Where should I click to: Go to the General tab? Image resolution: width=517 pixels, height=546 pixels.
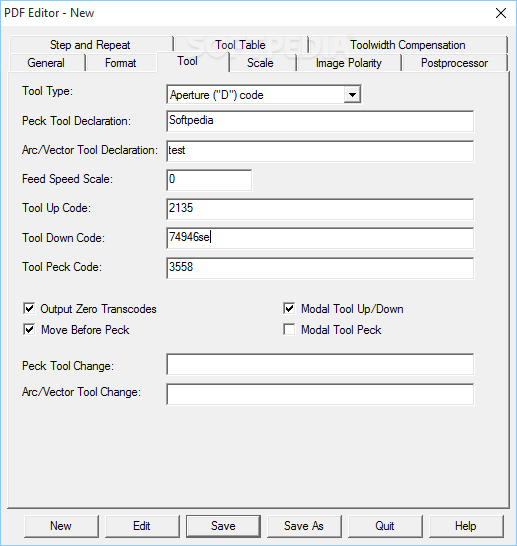[46, 63]
